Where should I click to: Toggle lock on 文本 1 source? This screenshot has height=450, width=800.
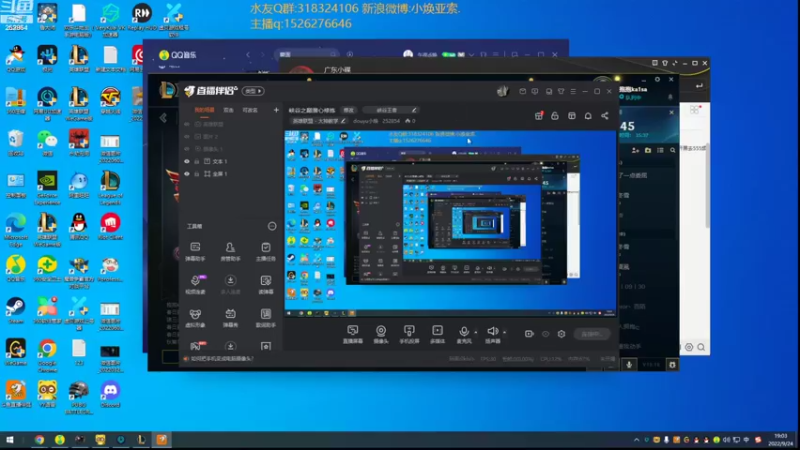click(197, 161)
